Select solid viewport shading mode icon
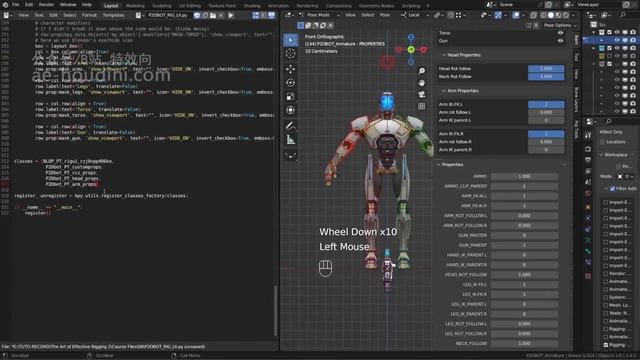Screen dimensions: 640x360 pyautogui.click(x=551, y=15)
